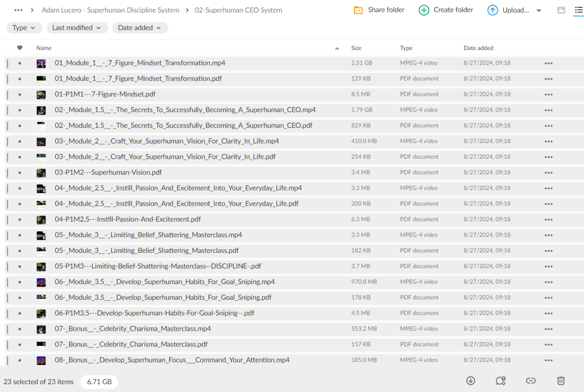This screenshot has width=584, height=392.
Task: Sort the file list by the Size column
Action: click(x=356, y=48)
